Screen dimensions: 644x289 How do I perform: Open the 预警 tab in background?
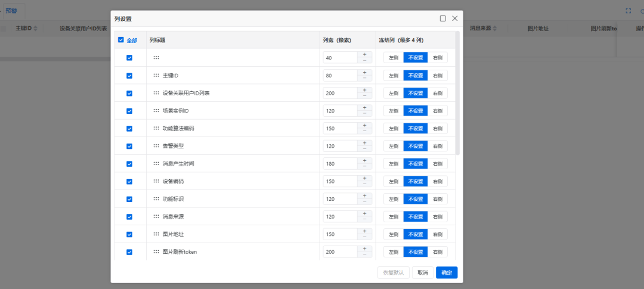11,11
